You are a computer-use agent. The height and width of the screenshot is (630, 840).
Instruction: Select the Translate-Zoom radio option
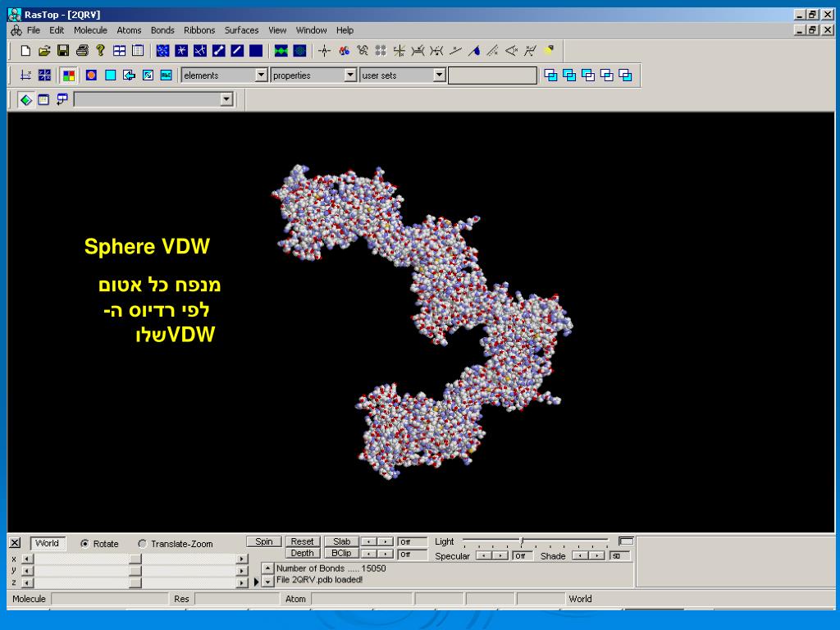click(143, 544)
